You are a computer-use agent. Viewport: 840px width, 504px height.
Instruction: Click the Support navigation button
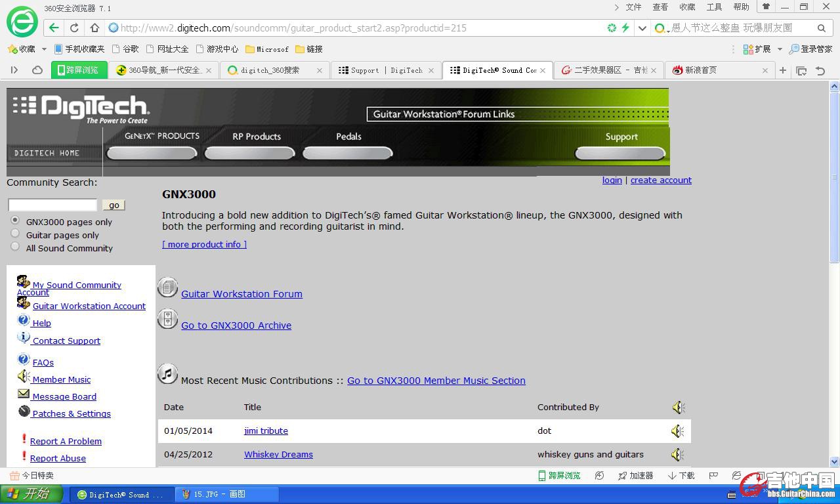coord(620,153)
